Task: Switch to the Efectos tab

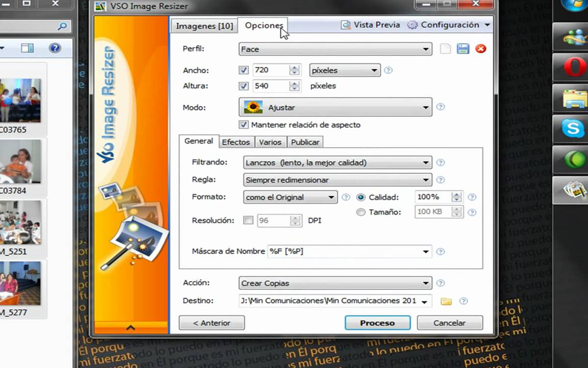Action: tap(236, 142)
